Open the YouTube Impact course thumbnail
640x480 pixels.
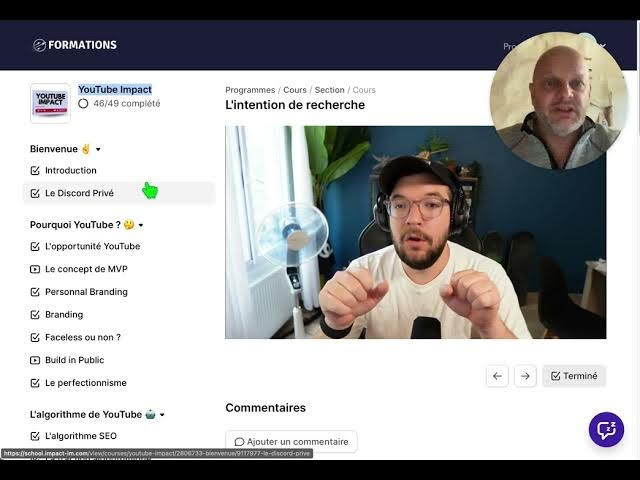pos(50,103)
